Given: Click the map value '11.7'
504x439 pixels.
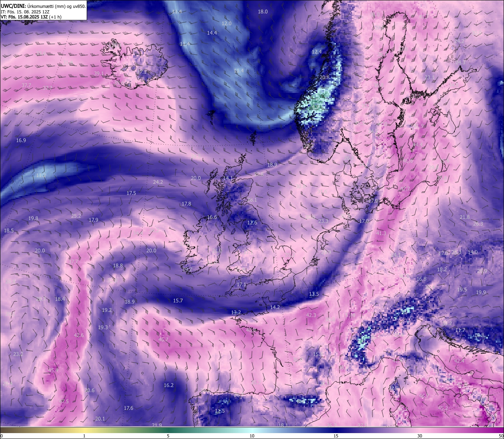Looking at the screenshot, I should [x=460, y=330].
